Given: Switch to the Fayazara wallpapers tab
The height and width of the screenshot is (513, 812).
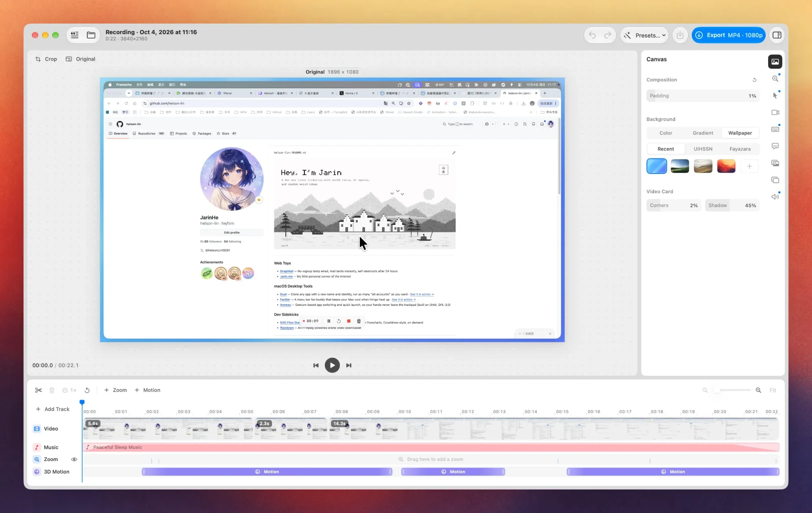Looking at the screenshot, I should 740,149.
